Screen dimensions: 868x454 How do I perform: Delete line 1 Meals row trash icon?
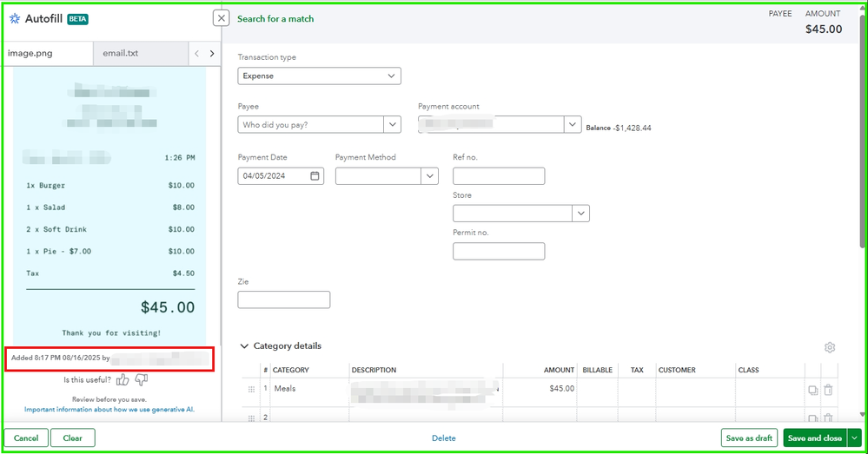point(828,390)
